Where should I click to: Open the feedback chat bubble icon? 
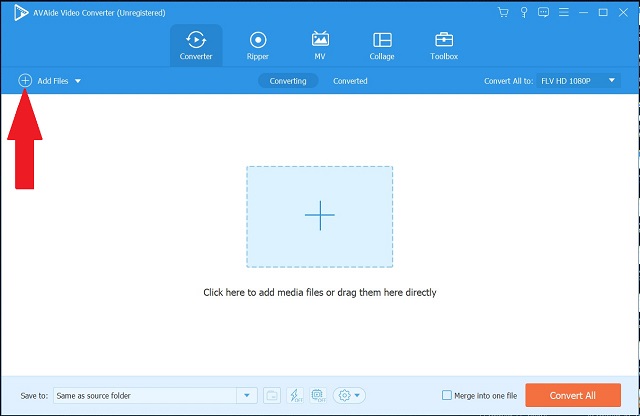(543, 13)
